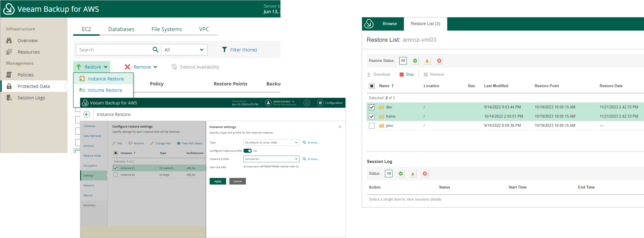This screenshot has width=644, height=238.
Task: Filter session log by warning icon
Action: click(x=413, y=174)
